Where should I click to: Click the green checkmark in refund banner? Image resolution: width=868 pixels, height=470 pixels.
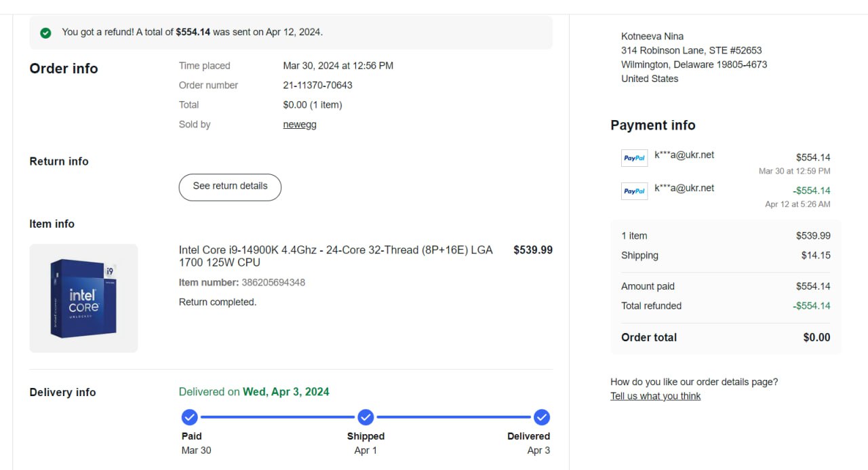pyautogui.click(x=45, y=33)
